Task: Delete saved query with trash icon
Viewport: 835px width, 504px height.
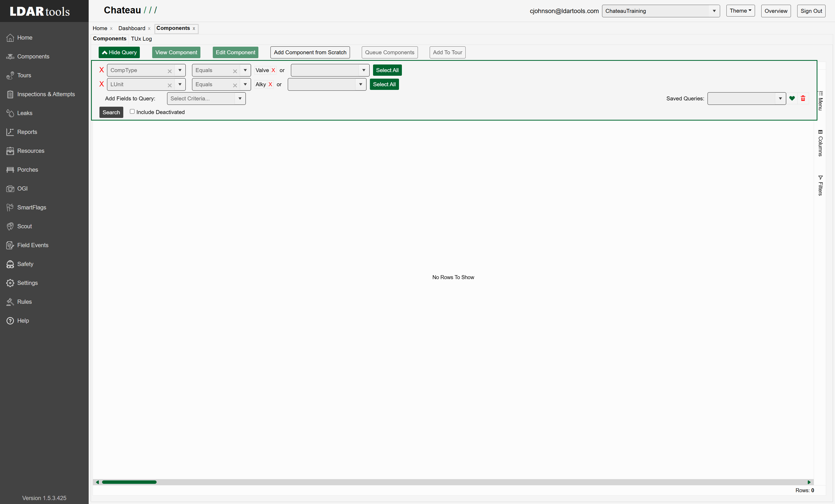Action: pyautogui.click(x=803, y=99)
